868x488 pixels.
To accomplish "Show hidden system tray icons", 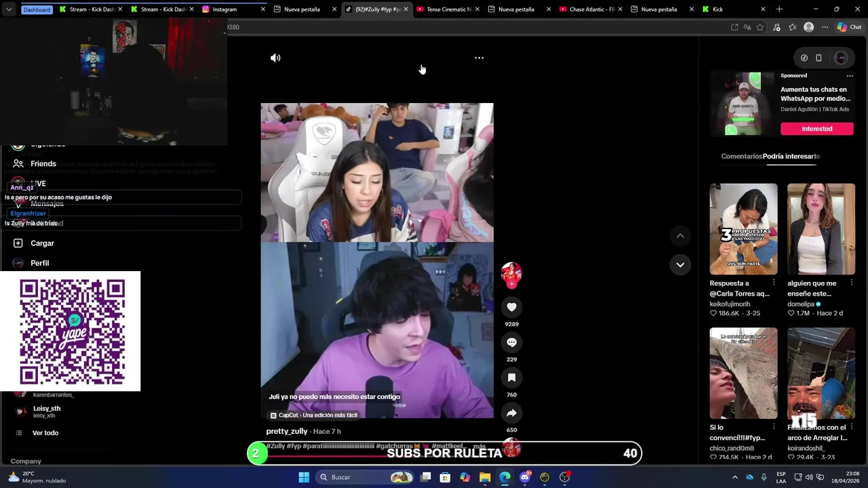I will pos(734,477).
